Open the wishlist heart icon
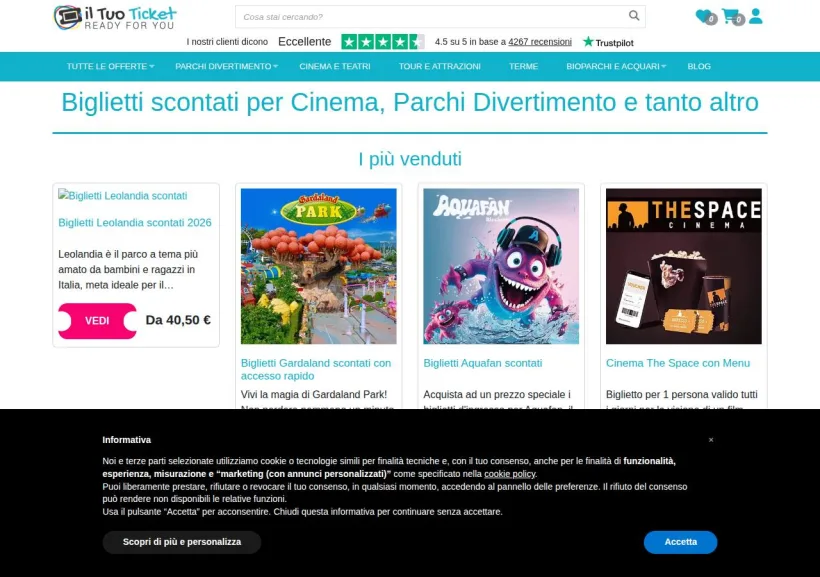The image size is (820, 577). 704,16
